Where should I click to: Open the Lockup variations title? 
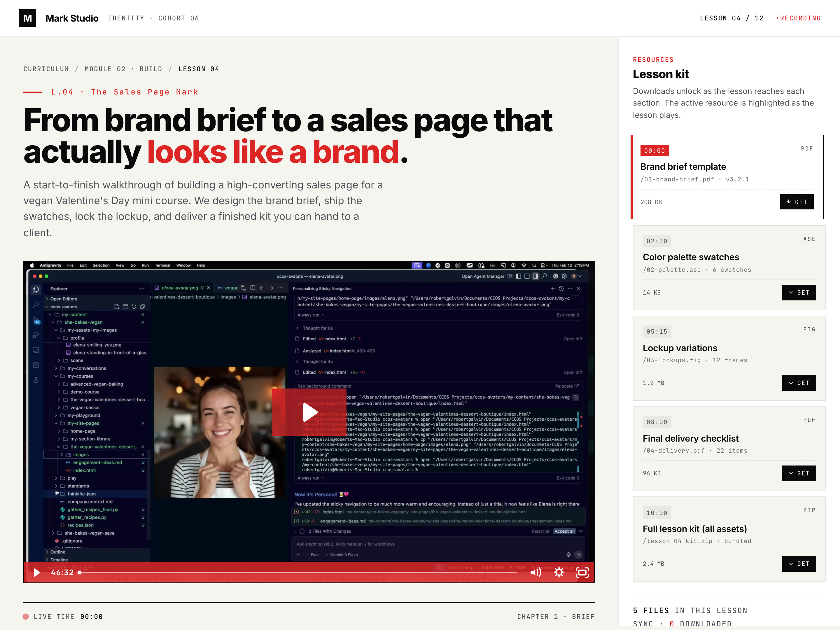680,348
